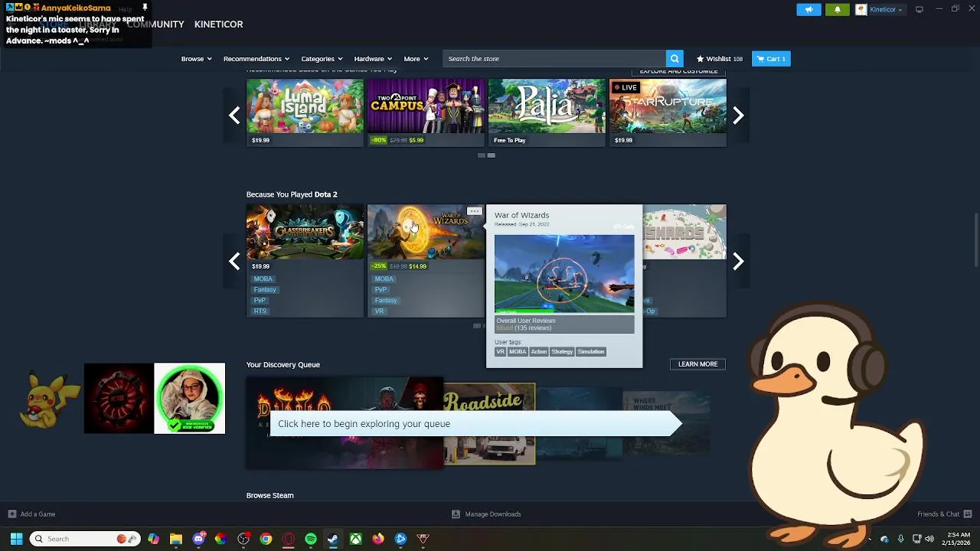Screen dimensions: 980x551
Task: Click the right arrow of recommended carousel
Action: 738,116
